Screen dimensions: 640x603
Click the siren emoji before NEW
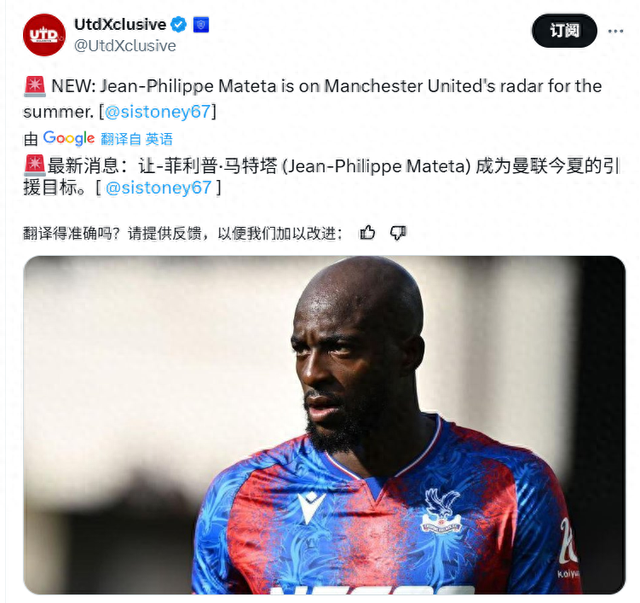35,87
